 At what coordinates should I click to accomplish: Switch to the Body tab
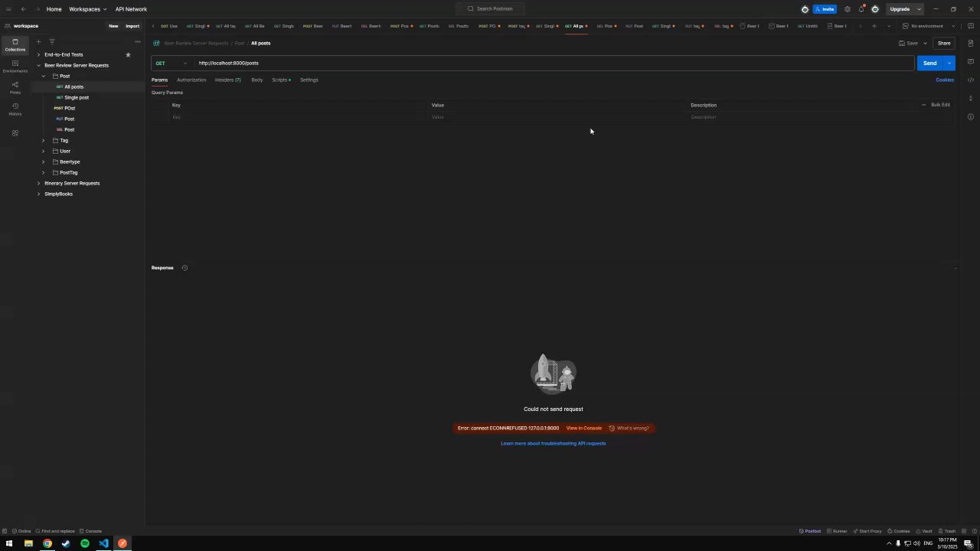[257, 80]
